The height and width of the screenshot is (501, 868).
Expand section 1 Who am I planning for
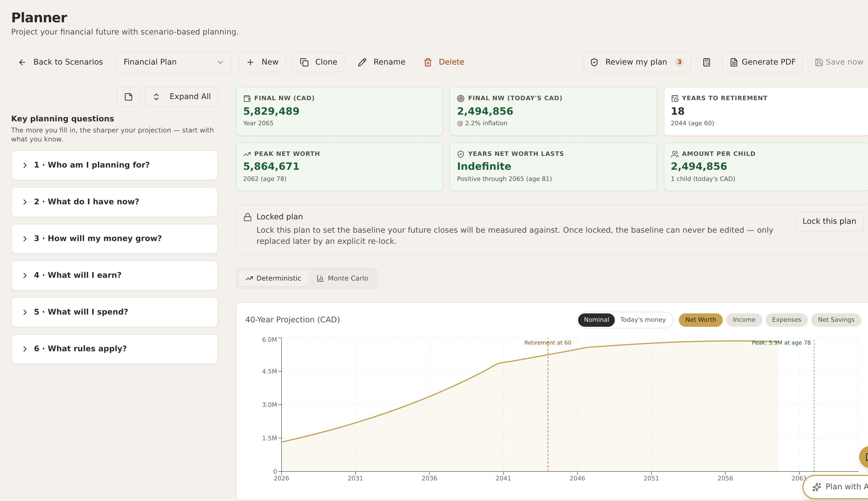pyautogui.click(x=115, y=165)
